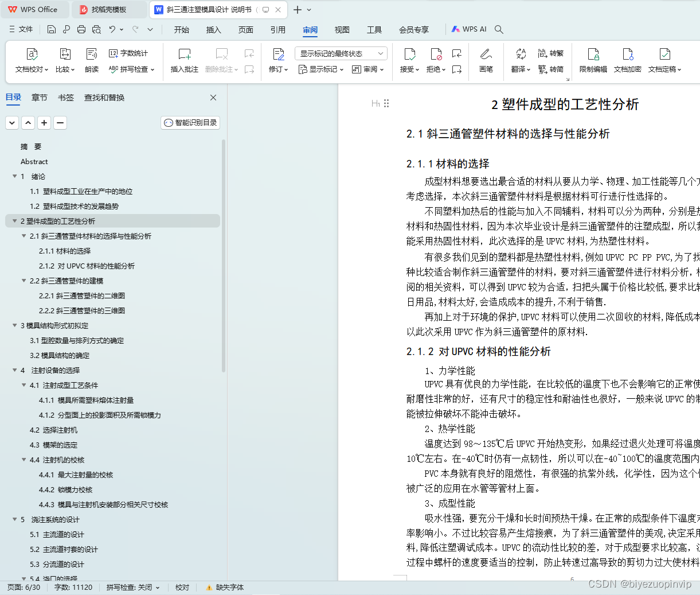Promote heading with plus button in outline

(44, 123)
